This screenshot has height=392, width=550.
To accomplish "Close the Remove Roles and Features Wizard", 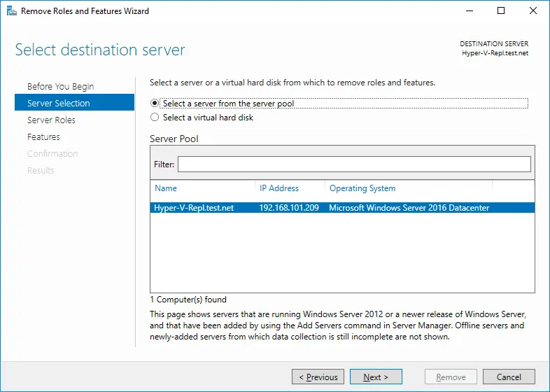I will [x=533, y=11].
